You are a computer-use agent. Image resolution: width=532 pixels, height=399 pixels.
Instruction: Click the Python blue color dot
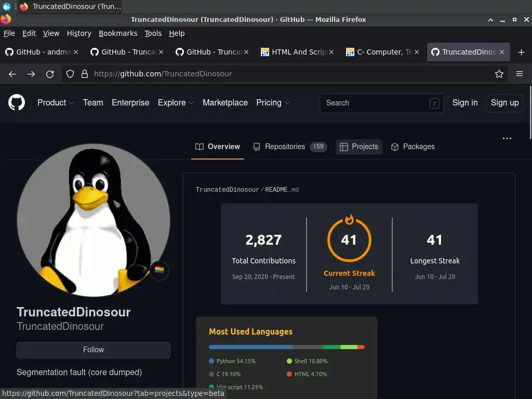point(211,361)
